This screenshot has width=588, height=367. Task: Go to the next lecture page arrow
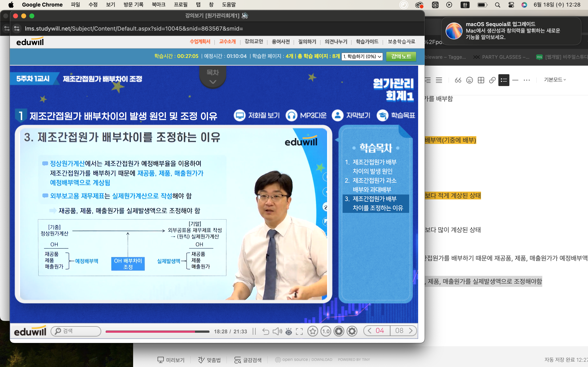coord(411,331)
